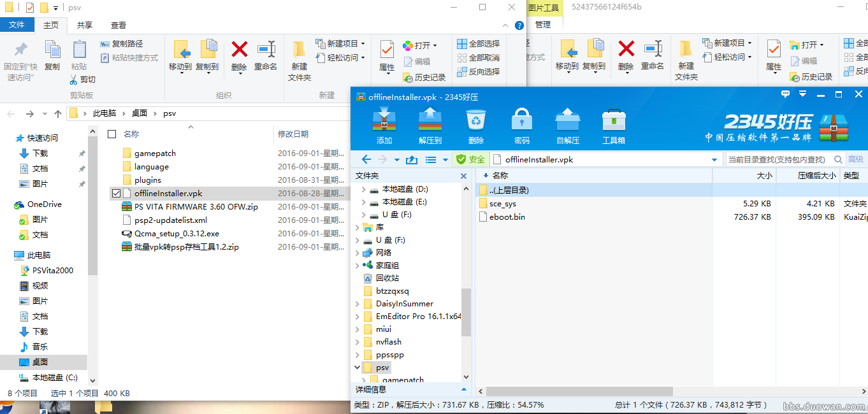Collapse the 详细信息 panel in 2345好压

463,389
